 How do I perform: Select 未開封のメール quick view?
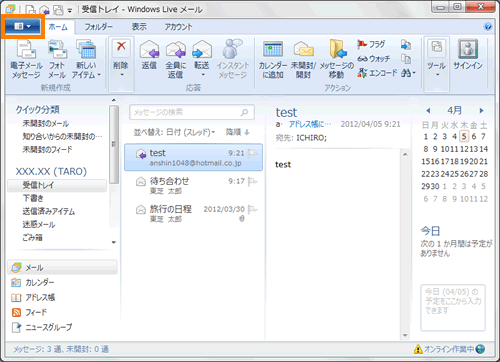point(46,124)
